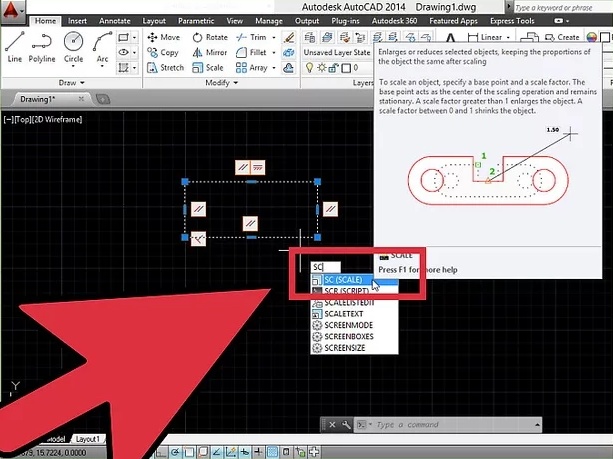Select the Line drawing tool

pos(14,47)
